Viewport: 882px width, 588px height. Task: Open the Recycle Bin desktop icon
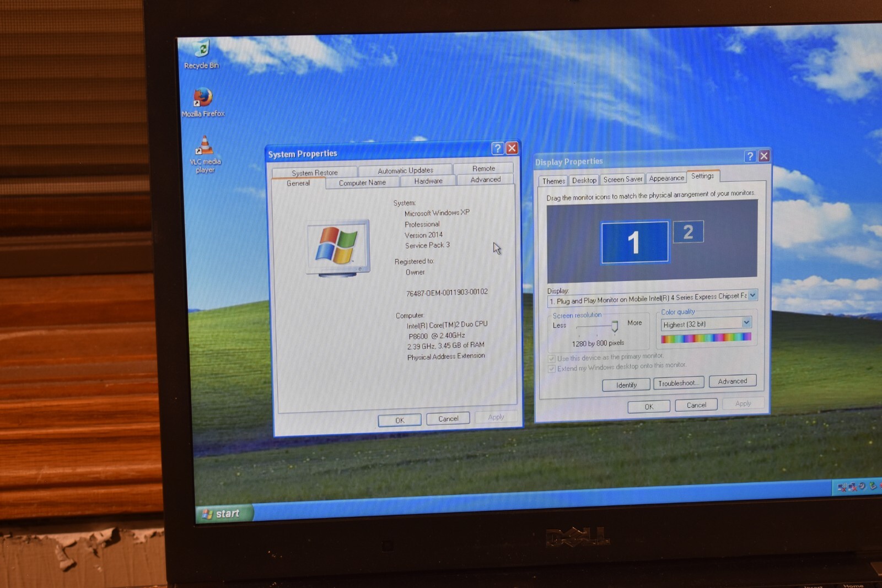click(x=202, y=54)
